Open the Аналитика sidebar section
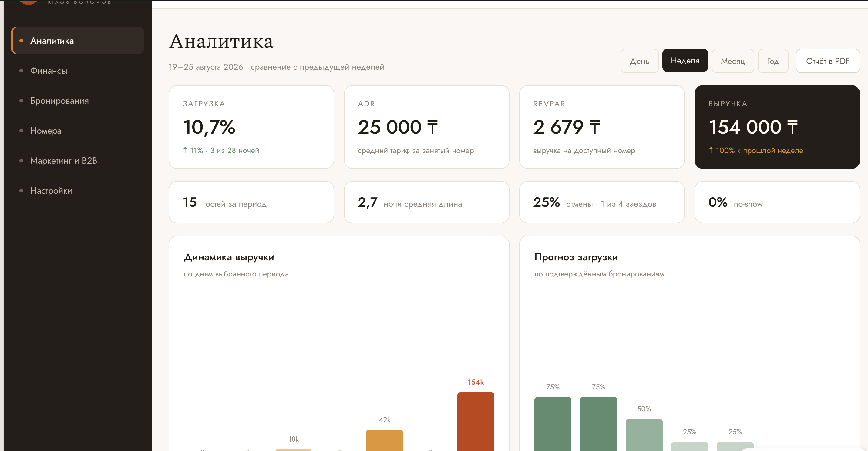The image size is (868, 451). point(78,40)
